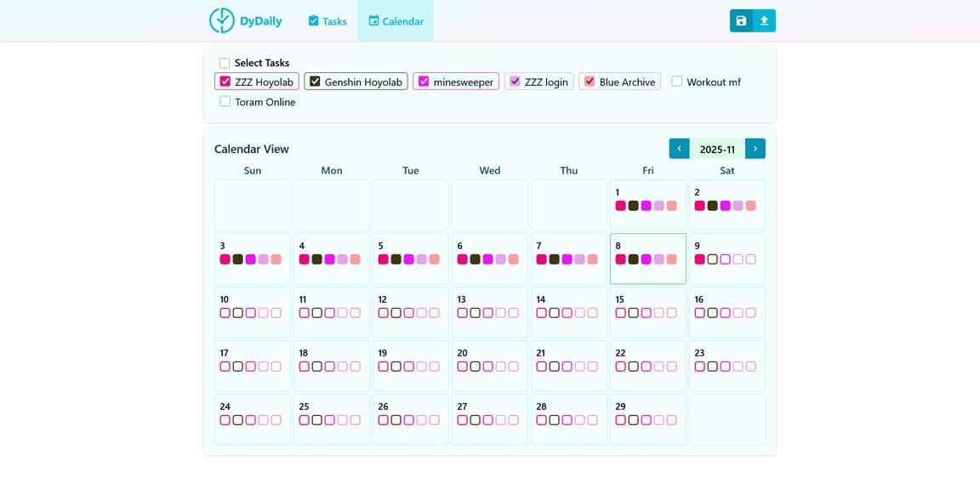Click the hot pink square on day 10
Screen dimensions: 980x495
click(225, 313)
